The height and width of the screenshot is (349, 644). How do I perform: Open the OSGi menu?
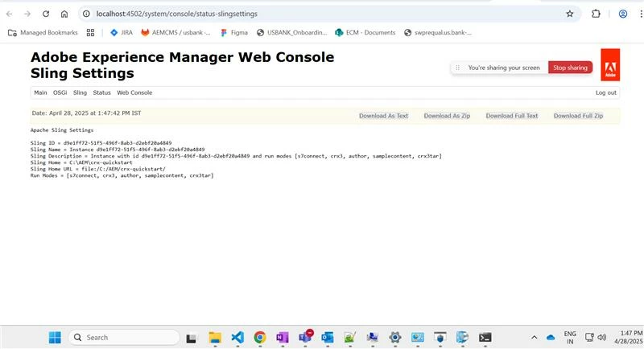(x=60, y=92)
